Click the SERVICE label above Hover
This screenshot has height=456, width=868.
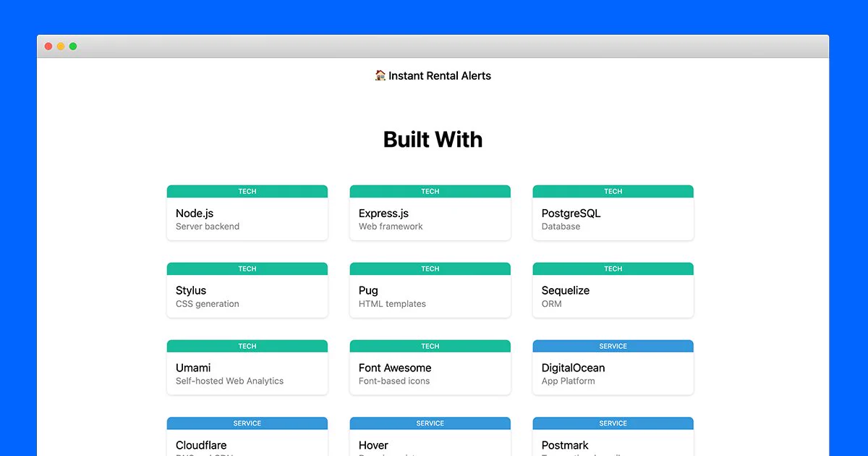point(430,424)
